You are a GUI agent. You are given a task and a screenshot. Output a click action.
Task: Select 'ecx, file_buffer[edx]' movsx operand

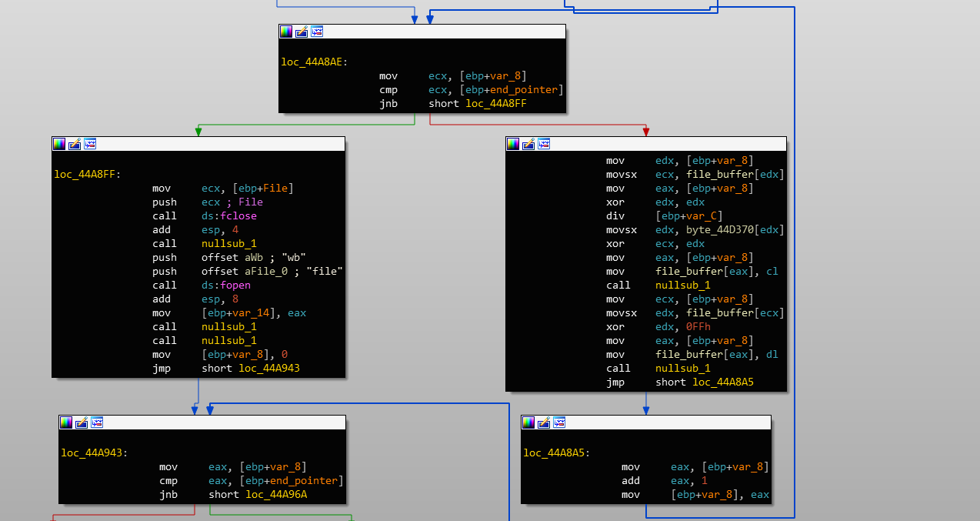719,175
